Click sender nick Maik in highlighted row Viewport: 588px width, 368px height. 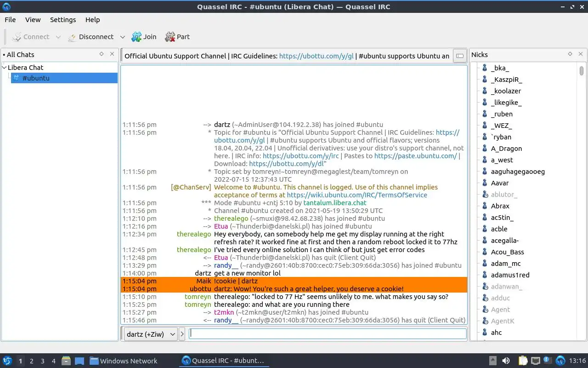click(x=204, y=281)
